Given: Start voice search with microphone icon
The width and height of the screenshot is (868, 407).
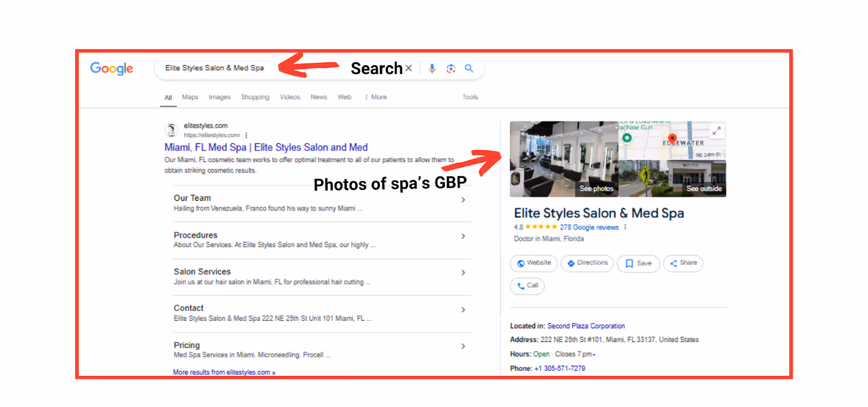Looking at the screenshot, I should pyautogui.click(x=432, y=68).
